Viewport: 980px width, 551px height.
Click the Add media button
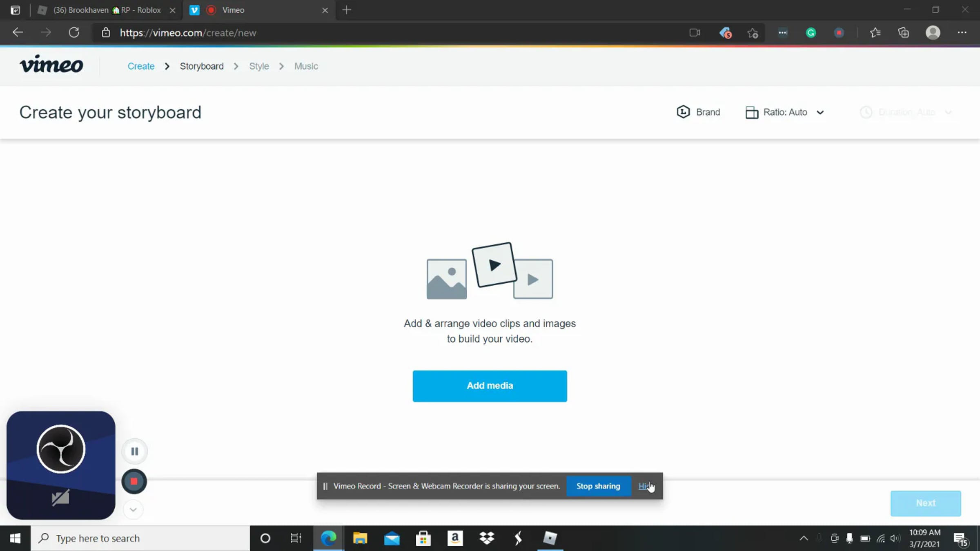tap(490, 386)
